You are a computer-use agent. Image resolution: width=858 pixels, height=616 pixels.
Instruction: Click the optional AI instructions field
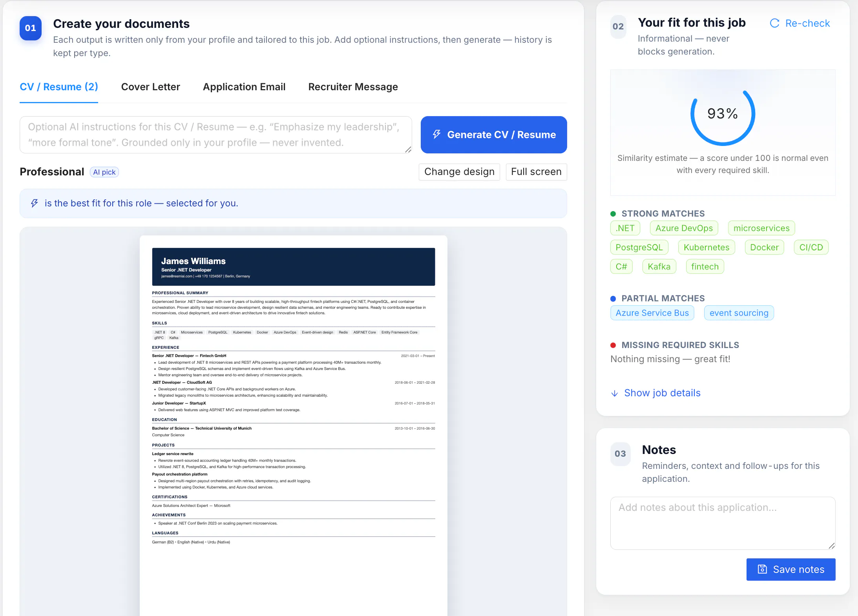(x=215, y=135)
